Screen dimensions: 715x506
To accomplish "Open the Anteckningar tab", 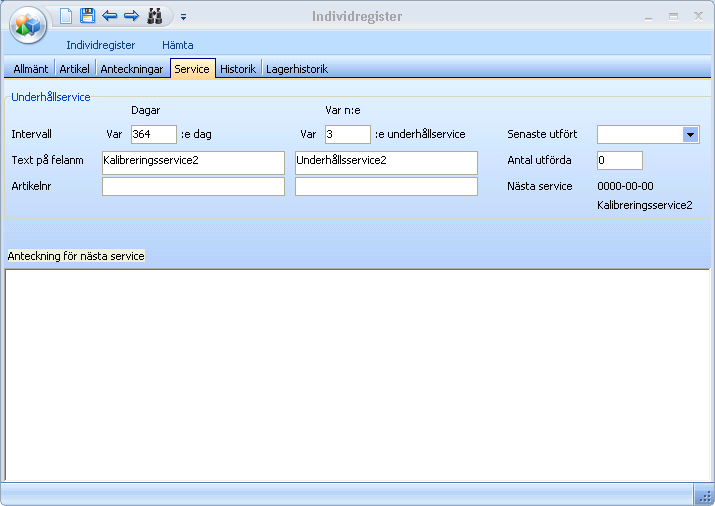I will click(132, 69).
